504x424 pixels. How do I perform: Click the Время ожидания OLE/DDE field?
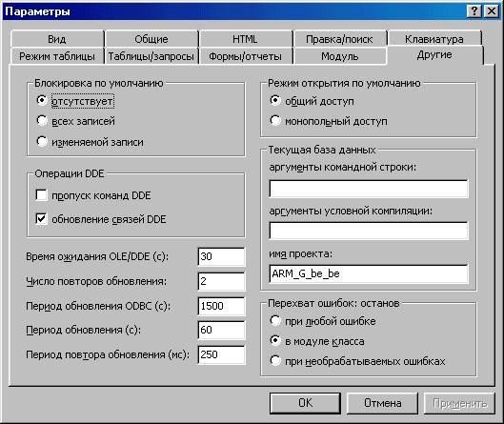tap(221, 256)
